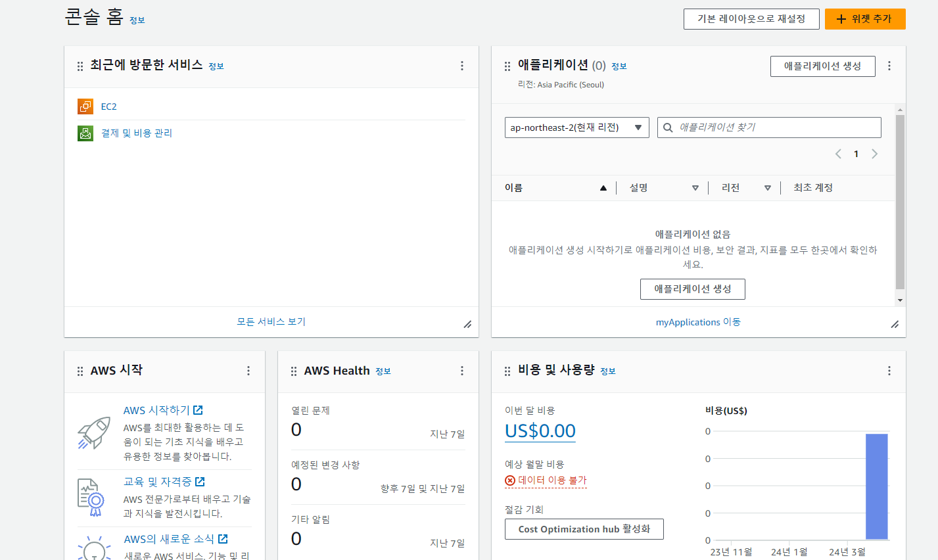Click the resize handle of 애플리케이션 widget
Viewport: 938px width, 560px height.
(895, 324)
